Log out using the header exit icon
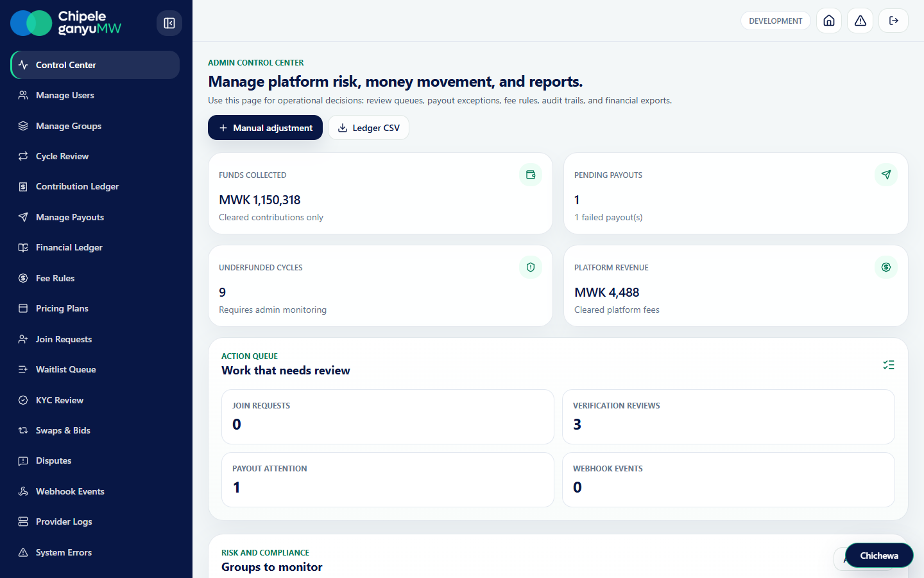924x578 pixels. pyautogui.click(x=893, y=21)
